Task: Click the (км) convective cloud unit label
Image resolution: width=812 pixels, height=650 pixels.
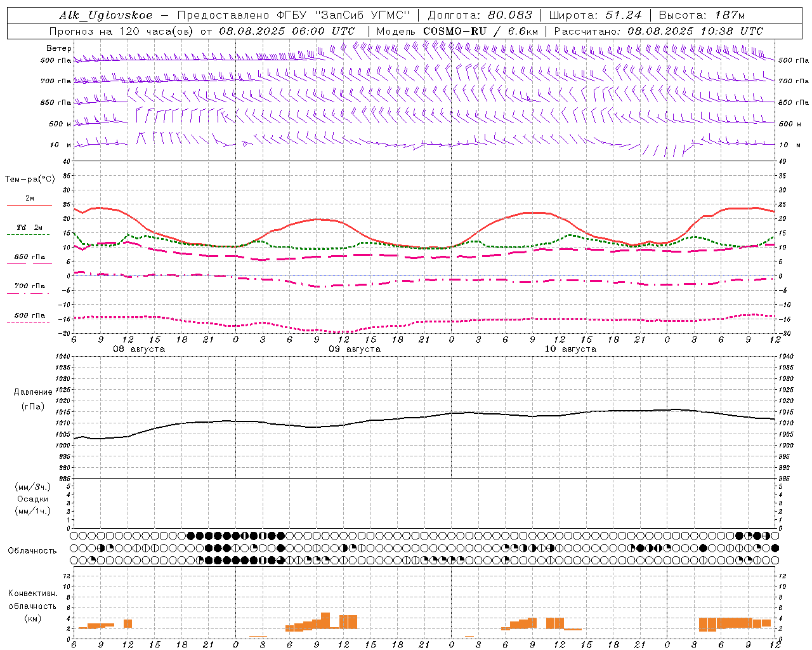Action: coord(32,618)
